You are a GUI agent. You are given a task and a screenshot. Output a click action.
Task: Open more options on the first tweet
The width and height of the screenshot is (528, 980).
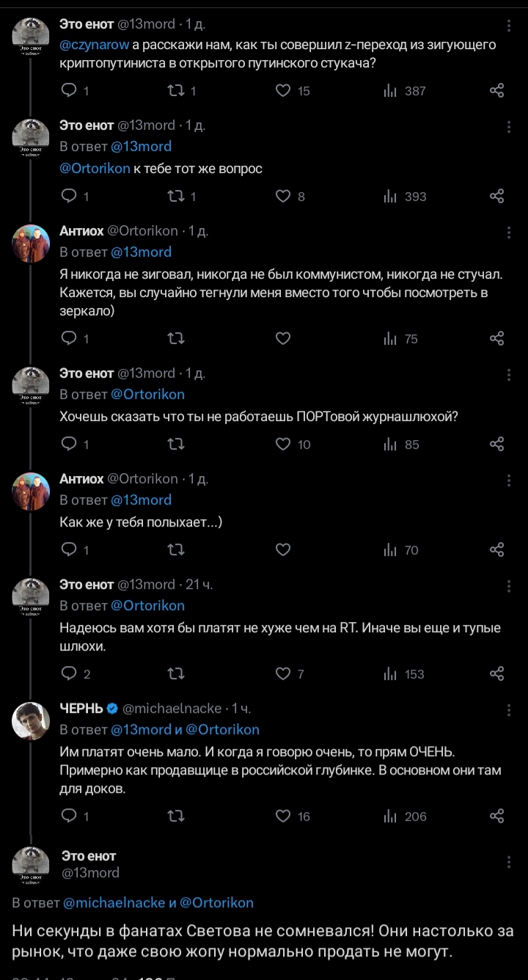[509, 25]
